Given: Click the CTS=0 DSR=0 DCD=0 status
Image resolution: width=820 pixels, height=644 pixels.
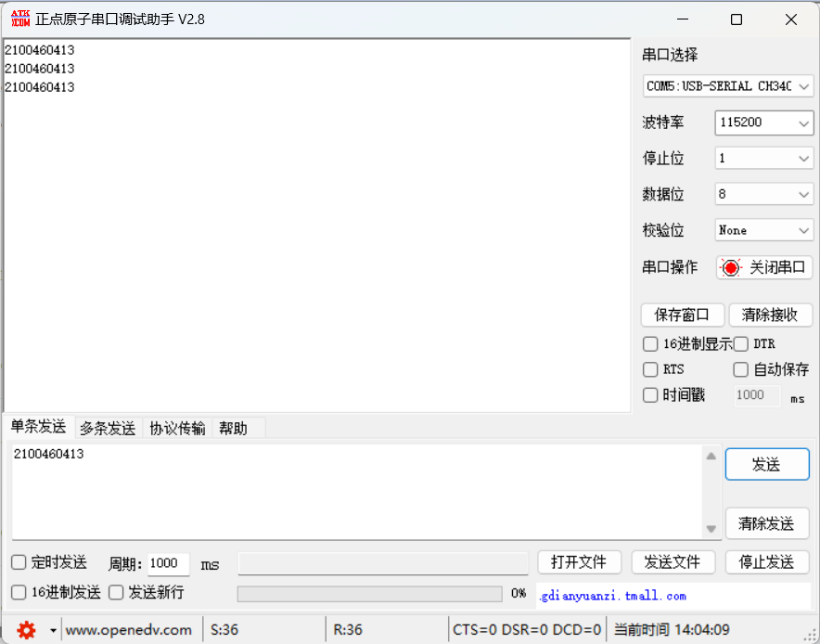Looking at the screenshot, I should [527, 630].
